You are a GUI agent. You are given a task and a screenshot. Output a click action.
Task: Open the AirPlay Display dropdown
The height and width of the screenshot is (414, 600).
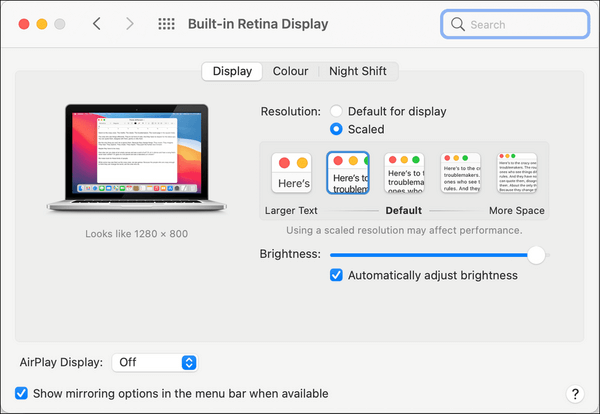coord(154,362)
